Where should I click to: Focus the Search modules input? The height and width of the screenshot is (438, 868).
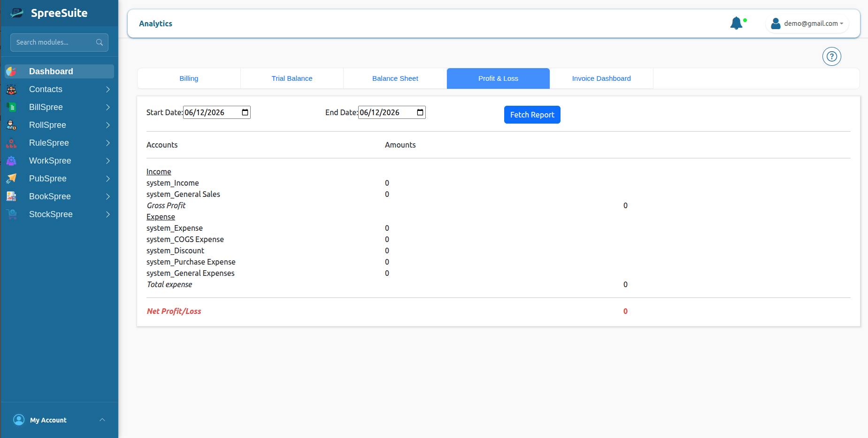pyautogui.click(x=59, y=42)
